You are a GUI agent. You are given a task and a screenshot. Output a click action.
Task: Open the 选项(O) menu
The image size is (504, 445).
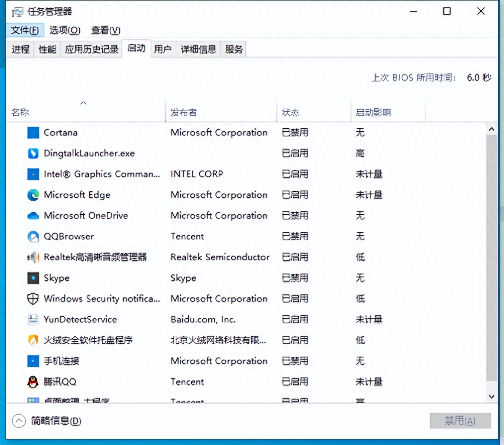[x=65, y=30]
